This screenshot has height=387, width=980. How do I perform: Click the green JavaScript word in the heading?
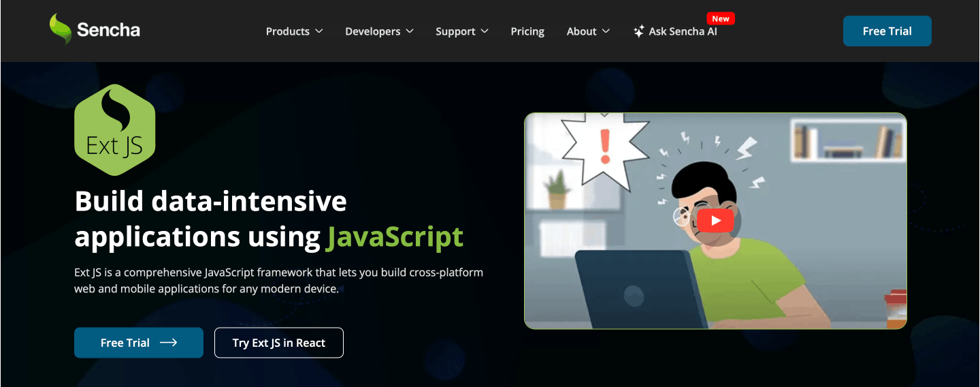(395, 236)
